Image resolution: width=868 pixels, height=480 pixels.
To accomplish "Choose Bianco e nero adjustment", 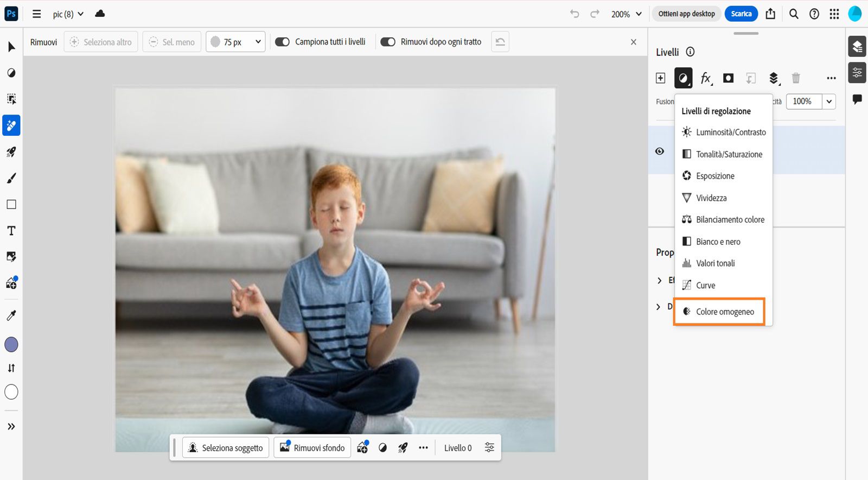I will pyautogui.click(x=724, y=242).
